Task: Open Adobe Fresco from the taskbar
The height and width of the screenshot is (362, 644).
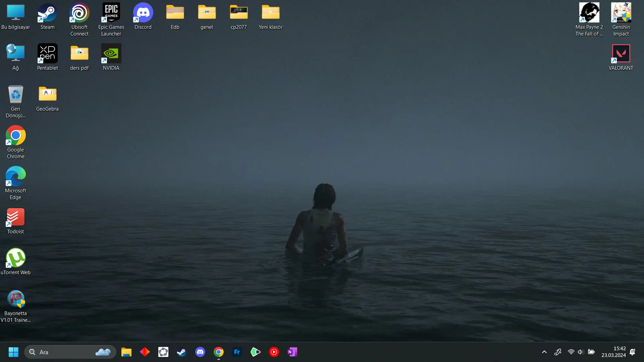Action: [x=237, y=352]
